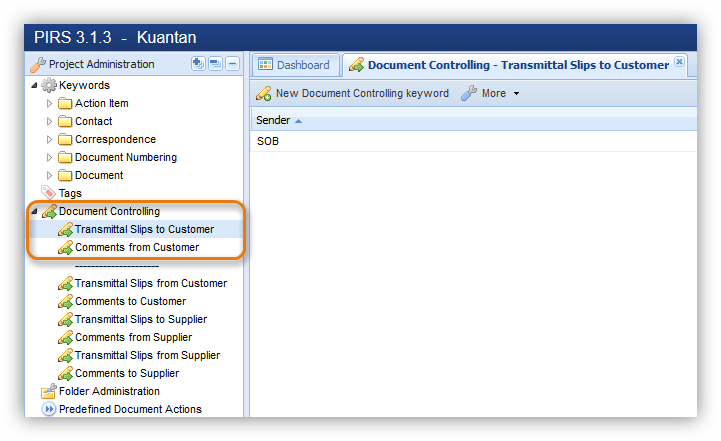Click the Keywords gear icon

(49, 86)
